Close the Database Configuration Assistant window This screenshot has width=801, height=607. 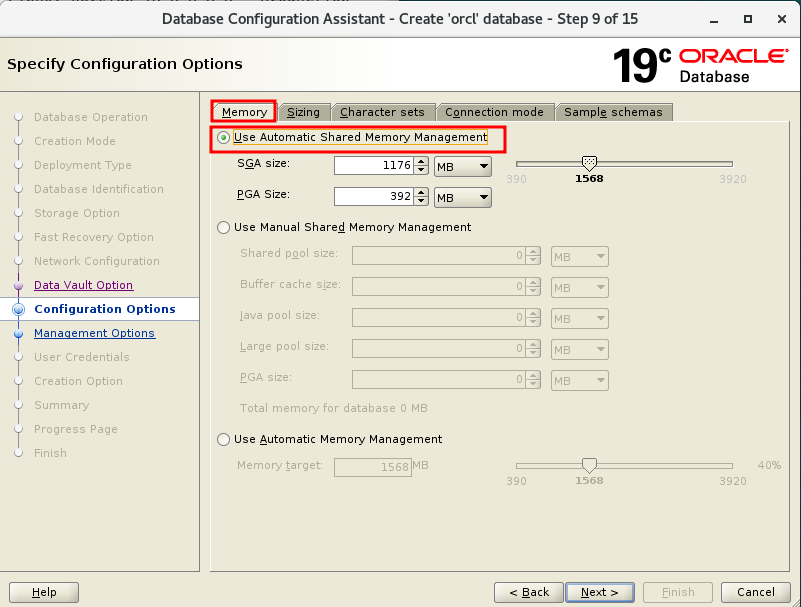pos(782,19)
